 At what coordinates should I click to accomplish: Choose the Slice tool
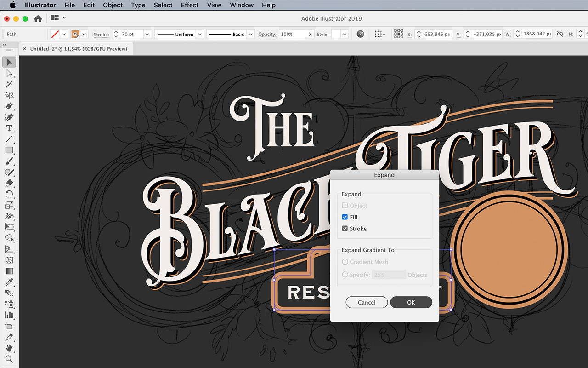(9, 337)
